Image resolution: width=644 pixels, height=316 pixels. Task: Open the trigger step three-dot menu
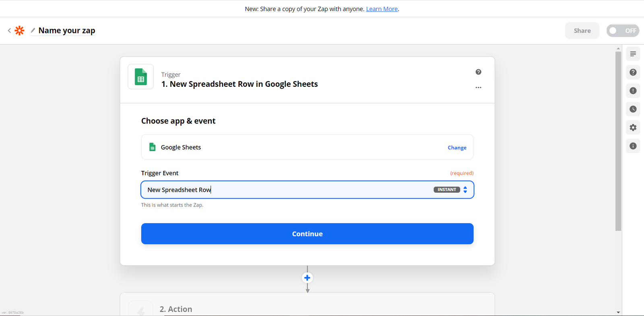click(x=478, y=88)
